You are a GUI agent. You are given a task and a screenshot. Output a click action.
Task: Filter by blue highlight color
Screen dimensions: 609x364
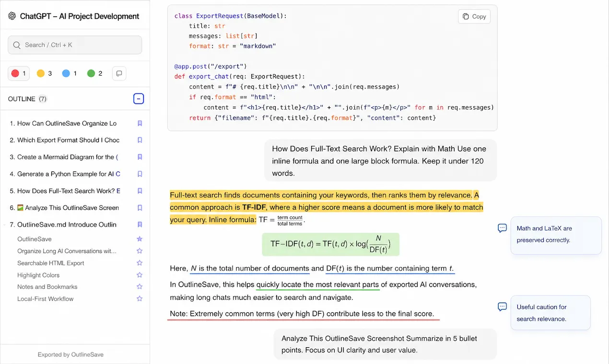tap(69, 73)
